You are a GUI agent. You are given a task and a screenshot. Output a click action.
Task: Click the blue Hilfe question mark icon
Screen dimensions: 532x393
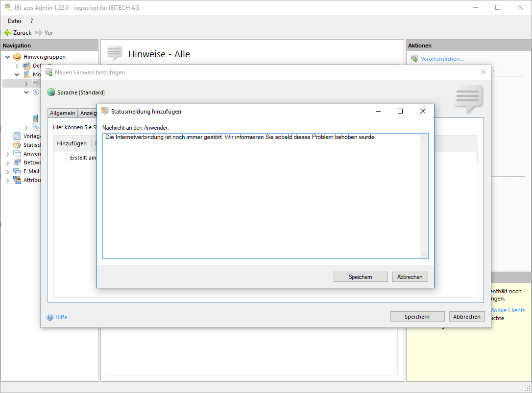click(x=50, y=317)
